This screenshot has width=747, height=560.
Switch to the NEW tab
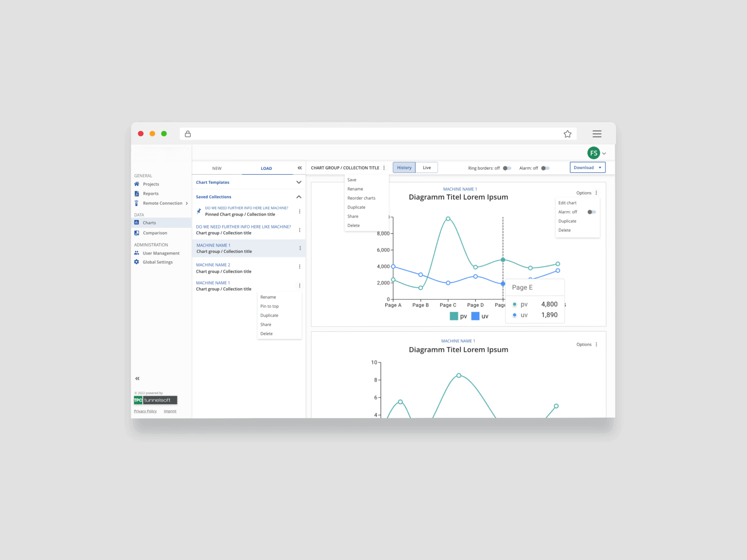(217, 168)
